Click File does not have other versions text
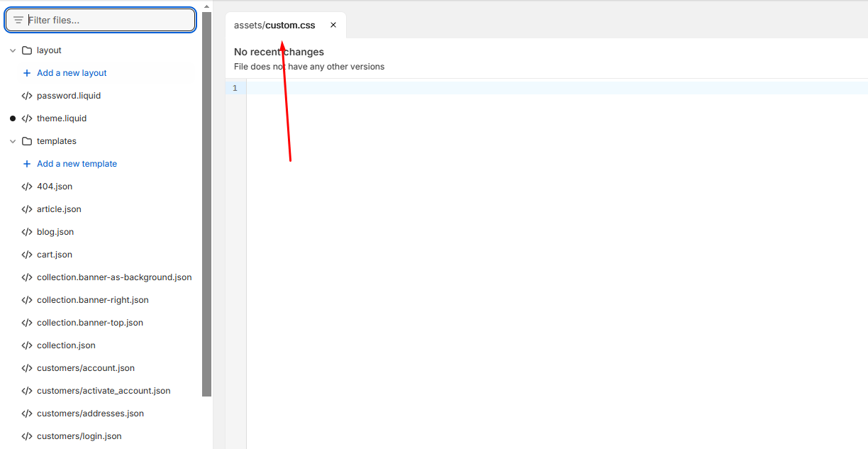The width and height of the screenshot is (868, 449). [309, 67]
